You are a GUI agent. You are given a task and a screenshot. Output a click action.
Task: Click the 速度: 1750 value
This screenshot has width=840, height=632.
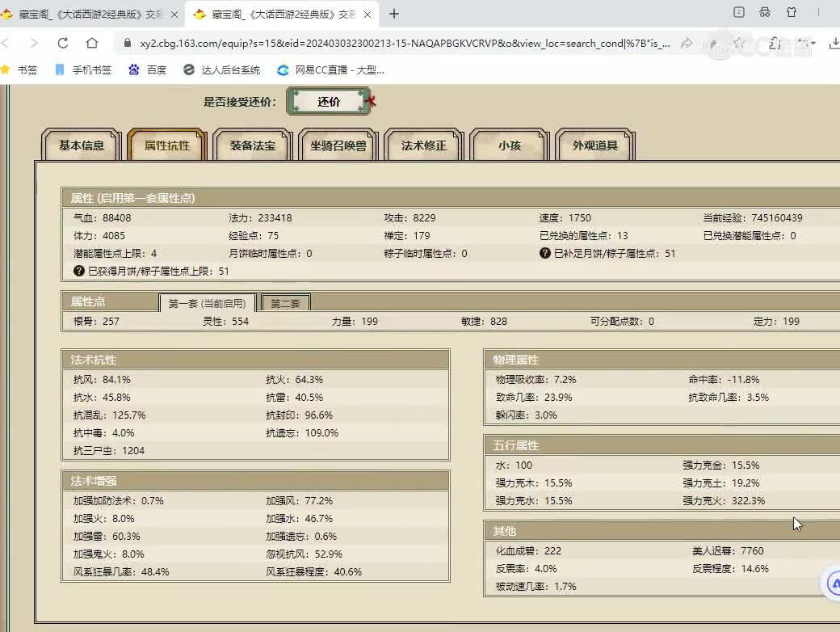[x=565, y=217]
